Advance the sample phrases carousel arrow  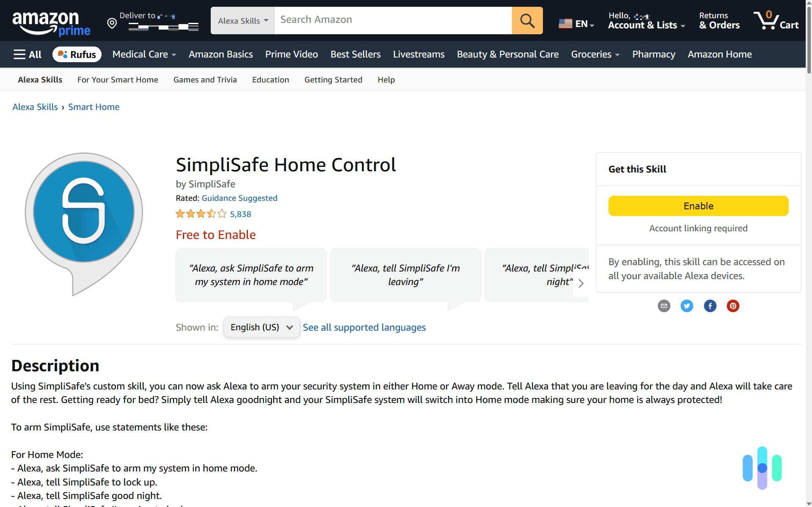(x=581, y=283)
